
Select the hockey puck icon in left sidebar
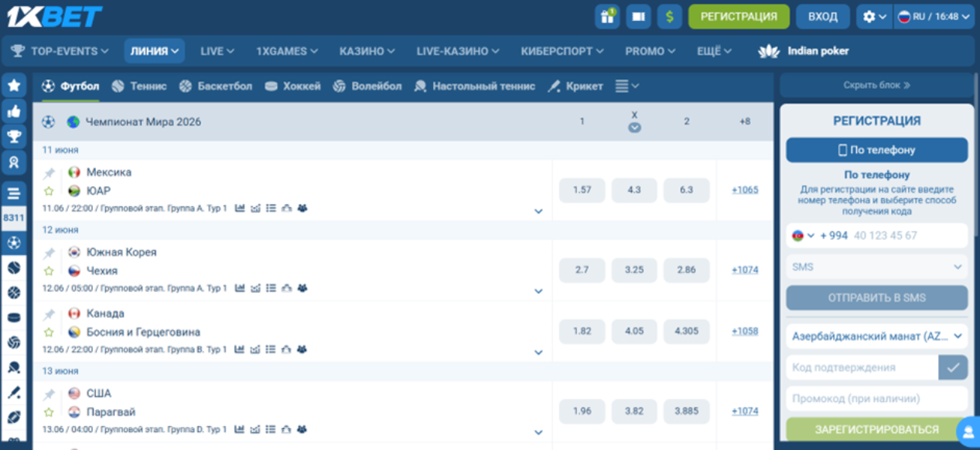pos(13,317)
